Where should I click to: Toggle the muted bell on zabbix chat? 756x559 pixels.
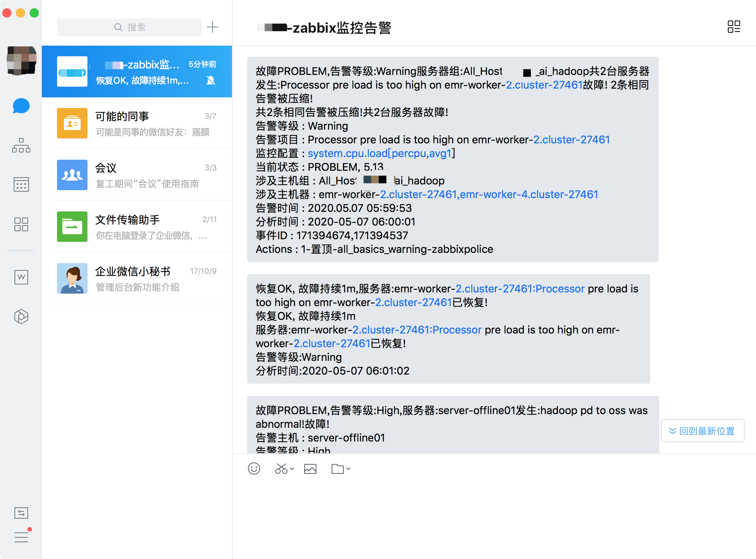(x=211, y=80)
